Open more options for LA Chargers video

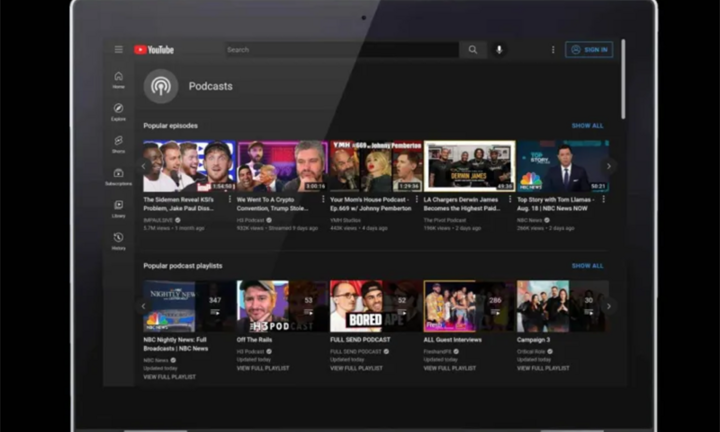[x=510, y=199]
